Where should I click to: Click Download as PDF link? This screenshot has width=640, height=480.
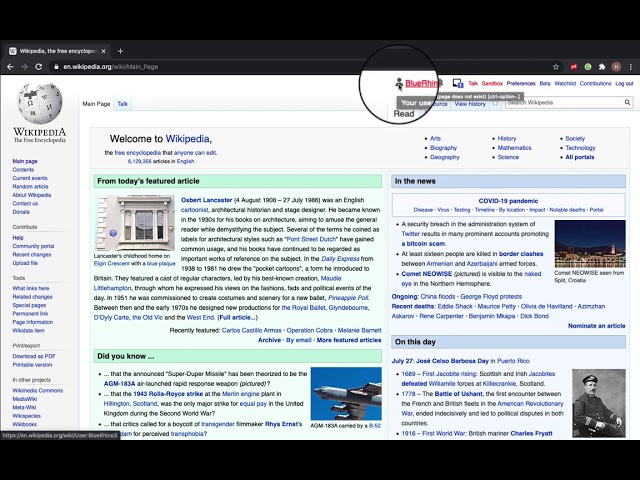click(x=34, y=356)
